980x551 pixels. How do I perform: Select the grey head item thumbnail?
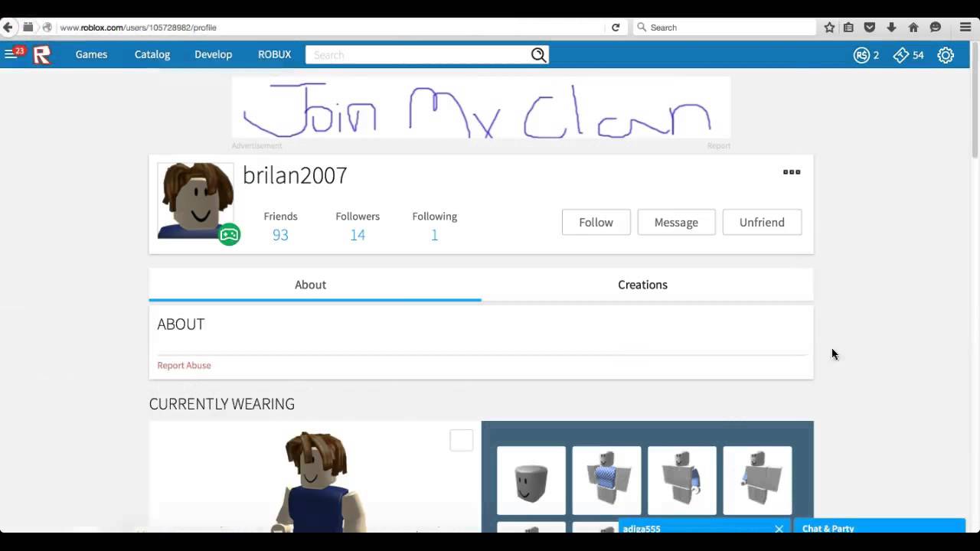531,481
